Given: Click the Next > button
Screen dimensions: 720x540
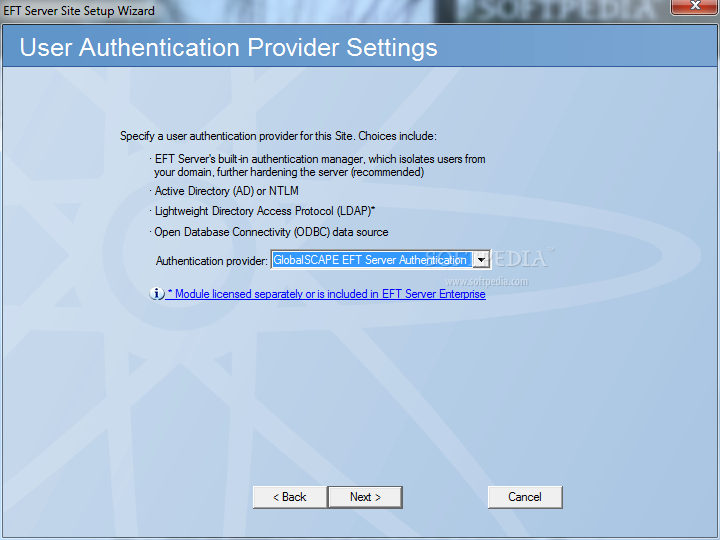Looking at the screenshot, I should coord(365,497).
